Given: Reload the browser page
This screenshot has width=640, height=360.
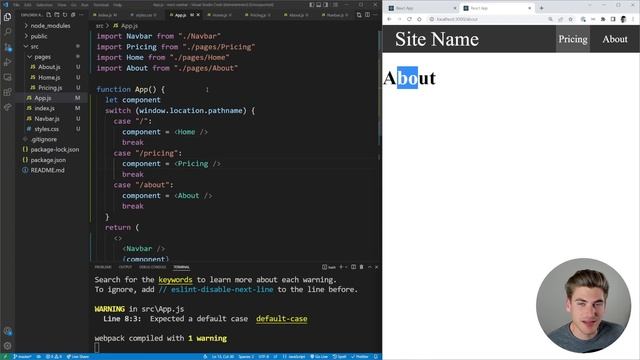Looking at the screenshot, I should click(x=409, y=19).
